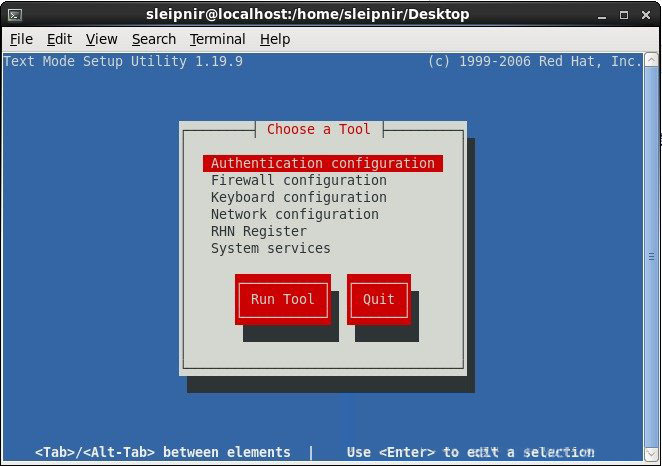Open the View menu

coord(101,39)
